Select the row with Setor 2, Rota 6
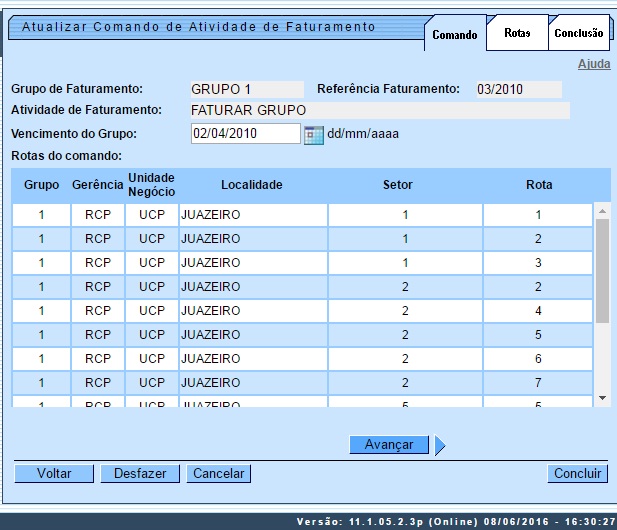The height and width of the screenshot is (530, 617). (x=300, y=358)
